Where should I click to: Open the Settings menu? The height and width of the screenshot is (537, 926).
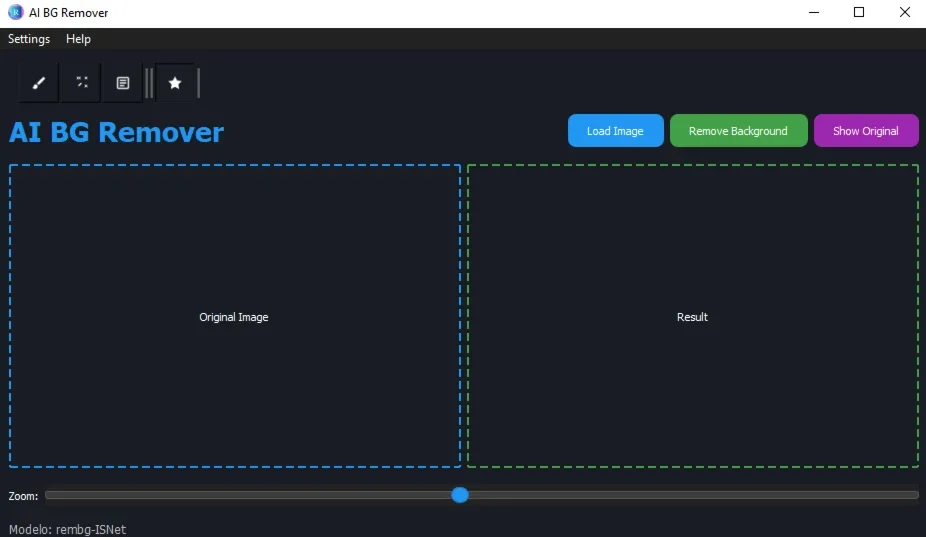click(x=29, y=39)
